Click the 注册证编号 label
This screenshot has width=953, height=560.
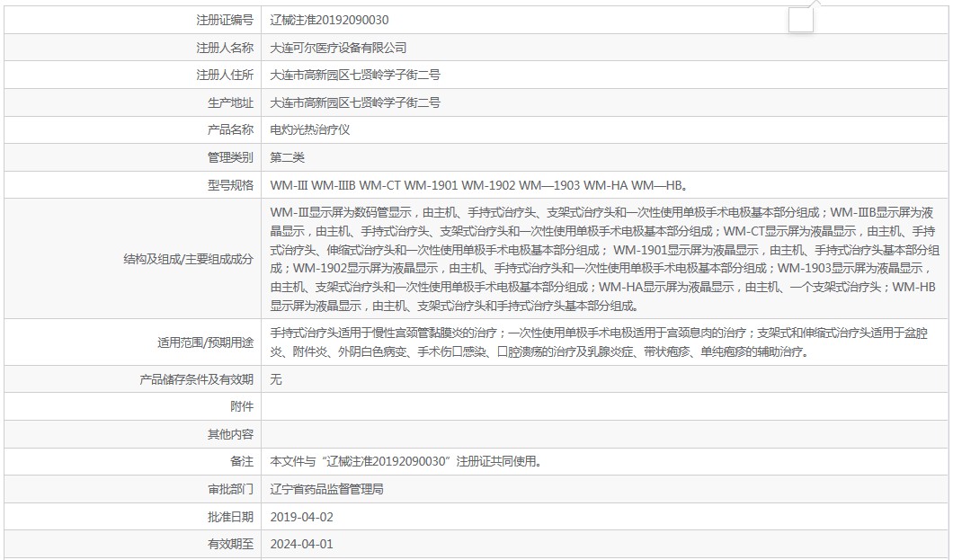(224, 20)
